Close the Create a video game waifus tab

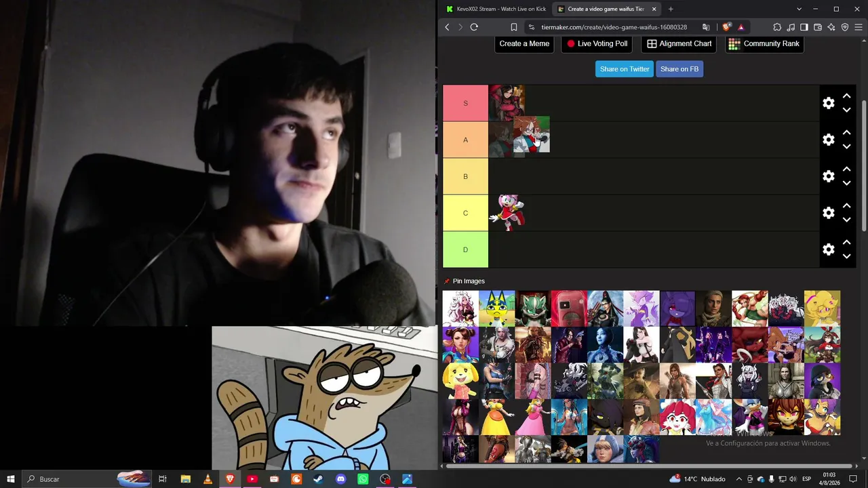[654, 9]
